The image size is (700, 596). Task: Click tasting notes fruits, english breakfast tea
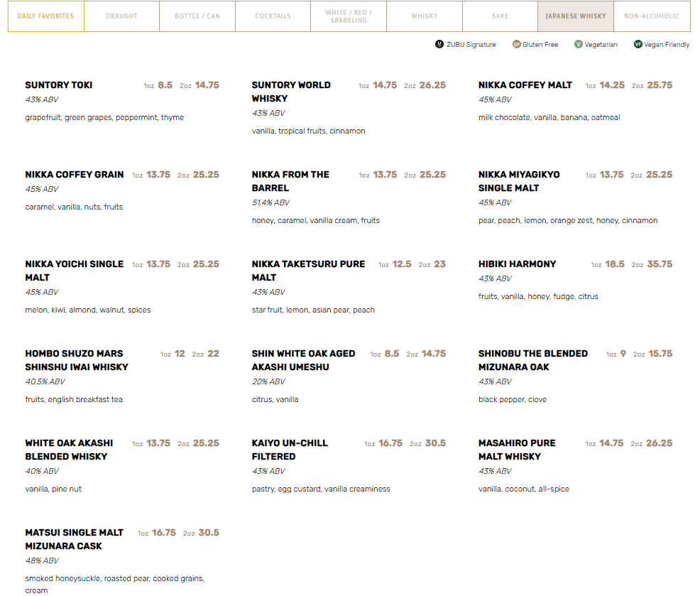pyautogui.click(x=74, y=399)
